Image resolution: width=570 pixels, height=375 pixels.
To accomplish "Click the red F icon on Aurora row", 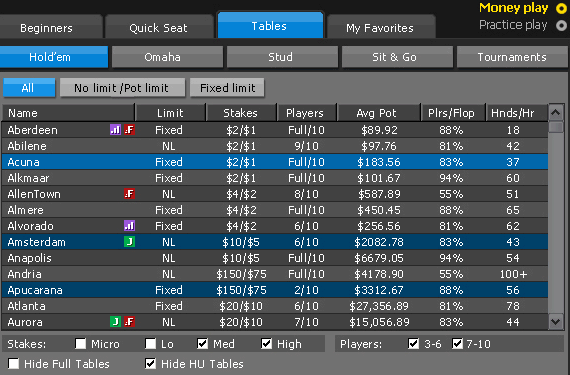I will (x=129, y=322).
